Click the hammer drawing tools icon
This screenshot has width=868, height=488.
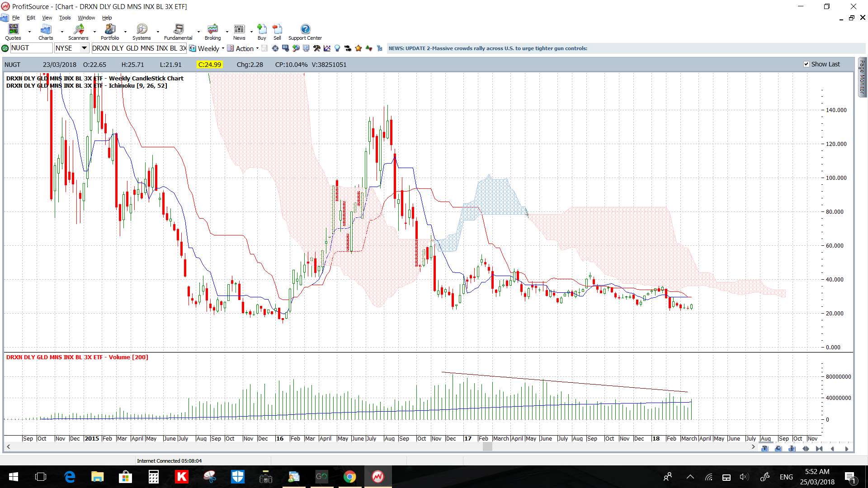click(x=316, y=48)
